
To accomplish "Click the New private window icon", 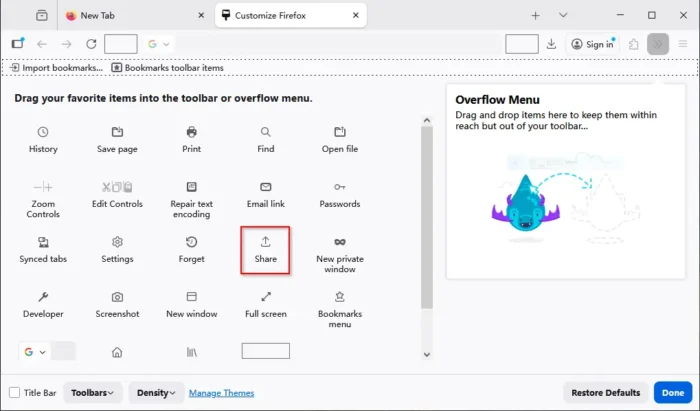I will tap(339, 242).
